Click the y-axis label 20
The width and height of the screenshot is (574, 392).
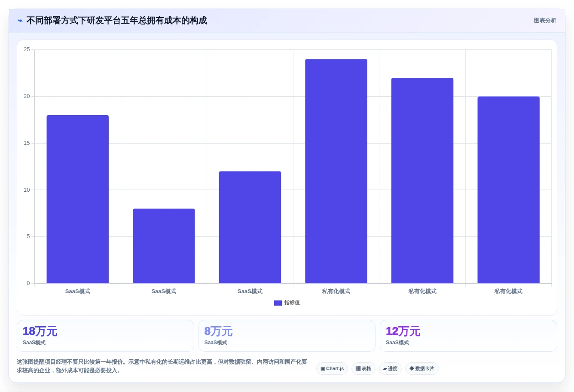27,96
